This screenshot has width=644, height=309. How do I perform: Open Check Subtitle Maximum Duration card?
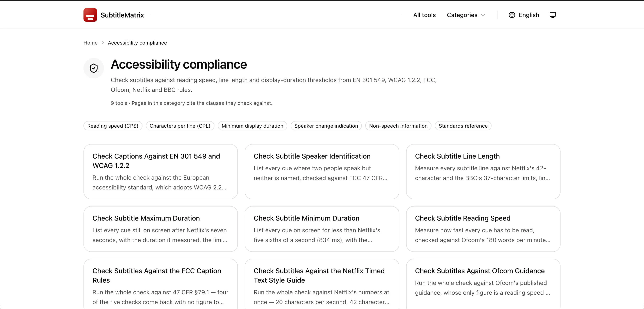tap(161, 229)
